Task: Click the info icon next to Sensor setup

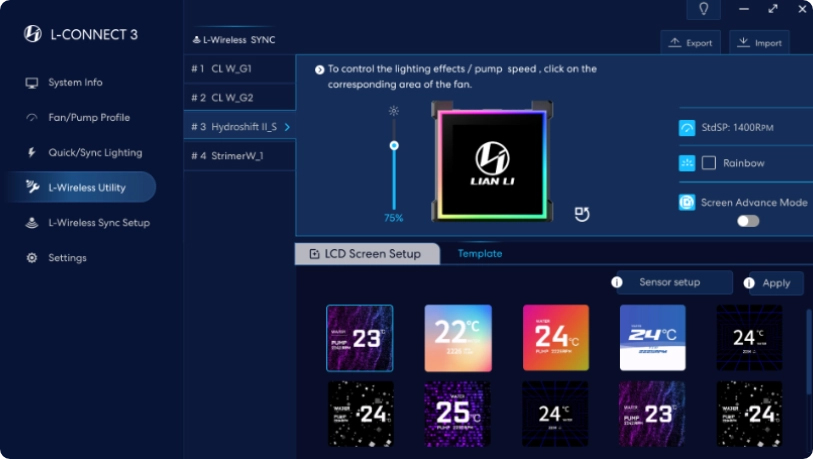Action: [617, 283]
